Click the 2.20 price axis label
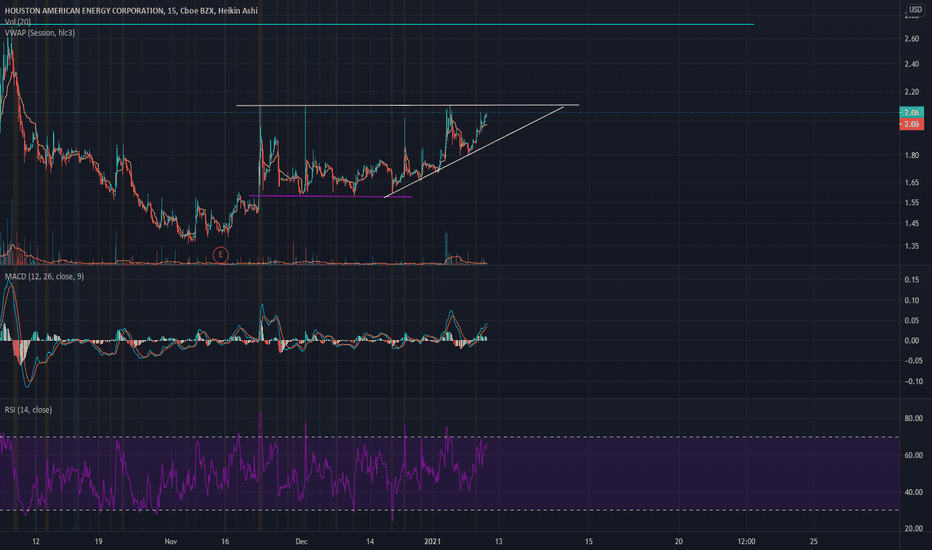932x550 pixels. [x=911, y=92]
